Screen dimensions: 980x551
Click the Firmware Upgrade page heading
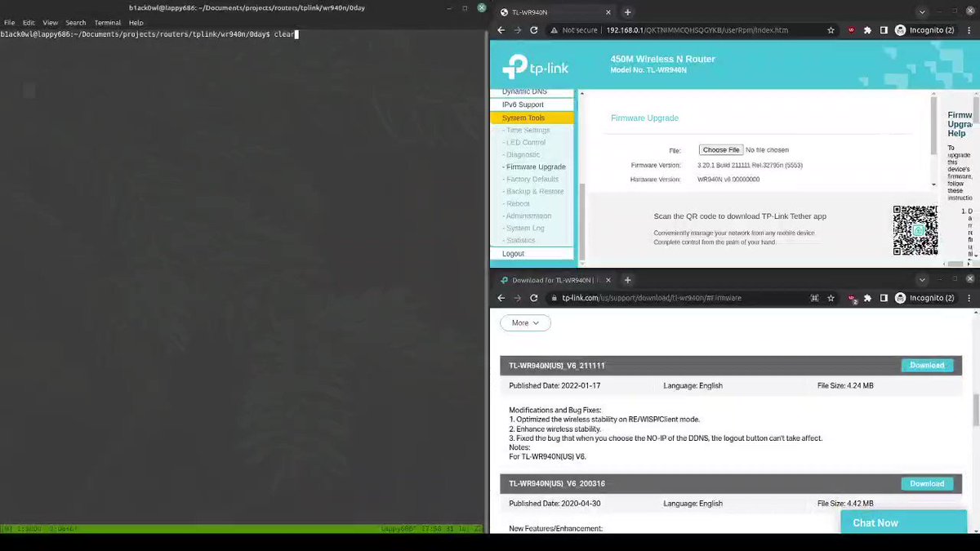[x=644, y=118]
